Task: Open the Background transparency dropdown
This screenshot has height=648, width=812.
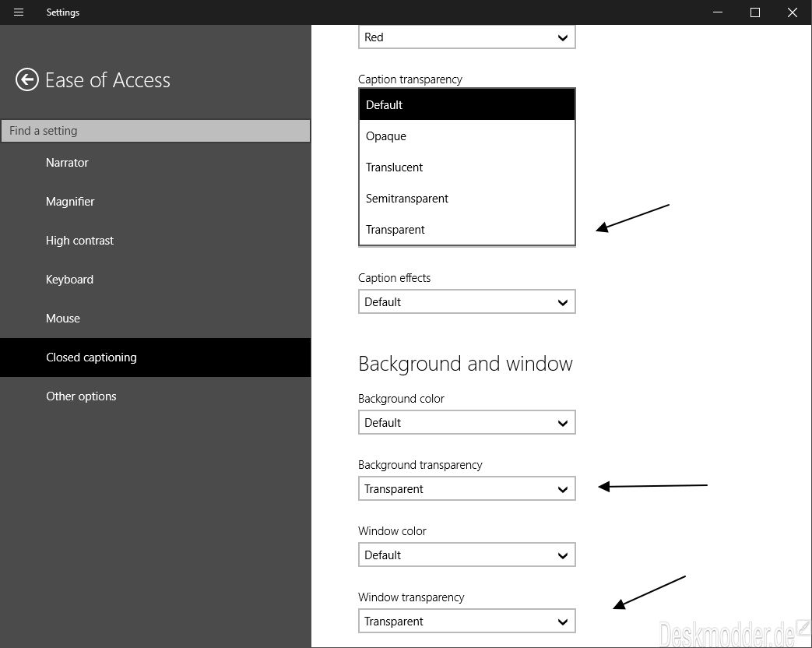Action: pyautogui.click(x=466, y=489)
